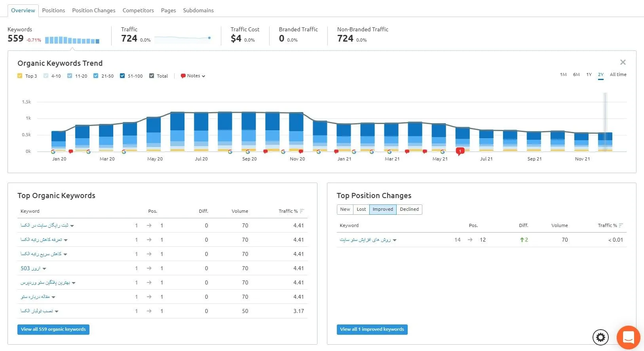Close the Organic Keywords Trend panel
Image resolution: width=644 pixels, height=351 pixels.
coord(623,62)
